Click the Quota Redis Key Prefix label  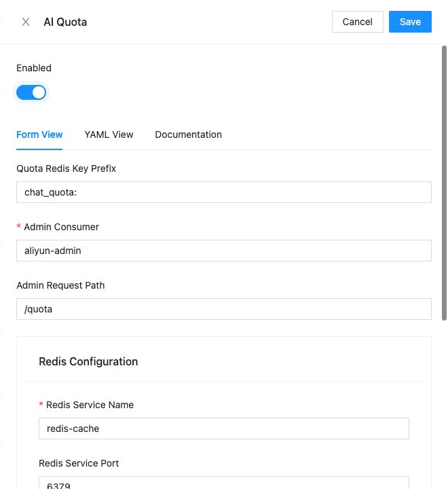click(66, 168)
